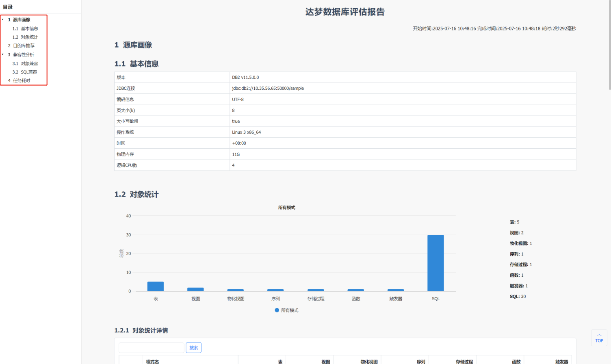Viewport: 611px width, 364px height.
Task: Click the 序列: 1 summary statistic
Action: (x=517, y=254)
